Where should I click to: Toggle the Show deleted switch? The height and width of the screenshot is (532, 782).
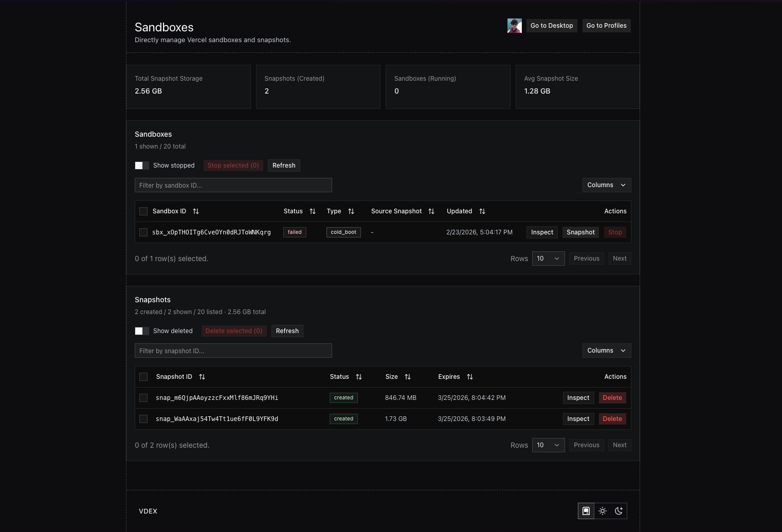click(142, 331)
